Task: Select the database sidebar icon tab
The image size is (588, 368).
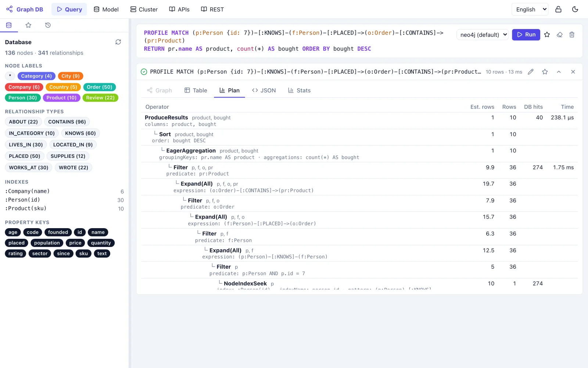Action: [x=9, y=25]
